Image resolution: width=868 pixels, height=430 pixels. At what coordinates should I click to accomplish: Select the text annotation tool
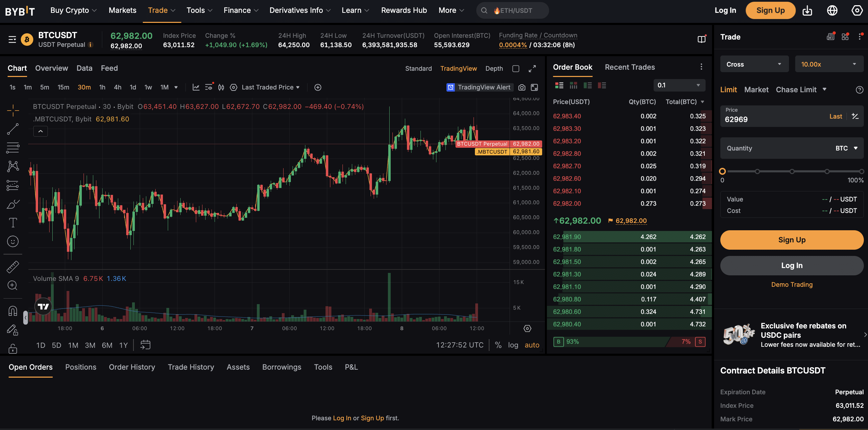[x=13, y=223]
